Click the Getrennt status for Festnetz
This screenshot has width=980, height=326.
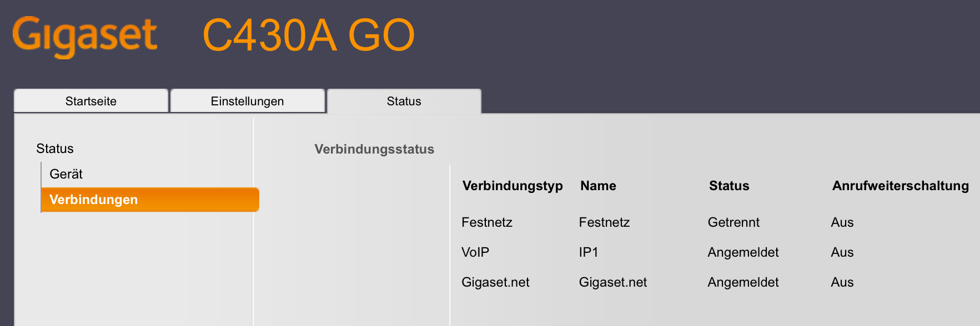pyautogui.click(x=733, y=222)
